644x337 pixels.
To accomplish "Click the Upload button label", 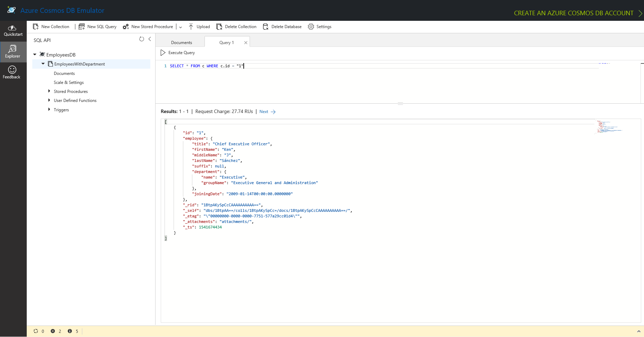I will click(x=203, y=27).
